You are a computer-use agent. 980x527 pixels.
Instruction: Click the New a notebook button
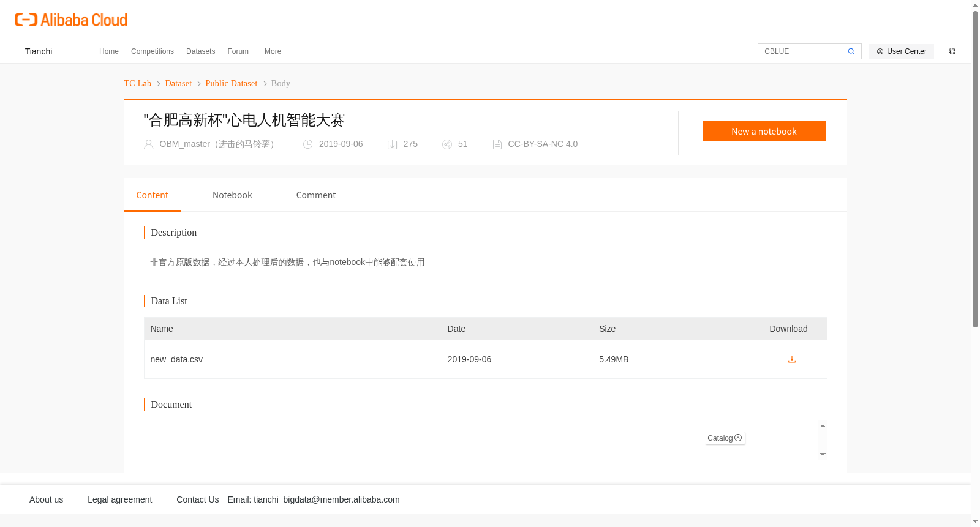point(764,131)
